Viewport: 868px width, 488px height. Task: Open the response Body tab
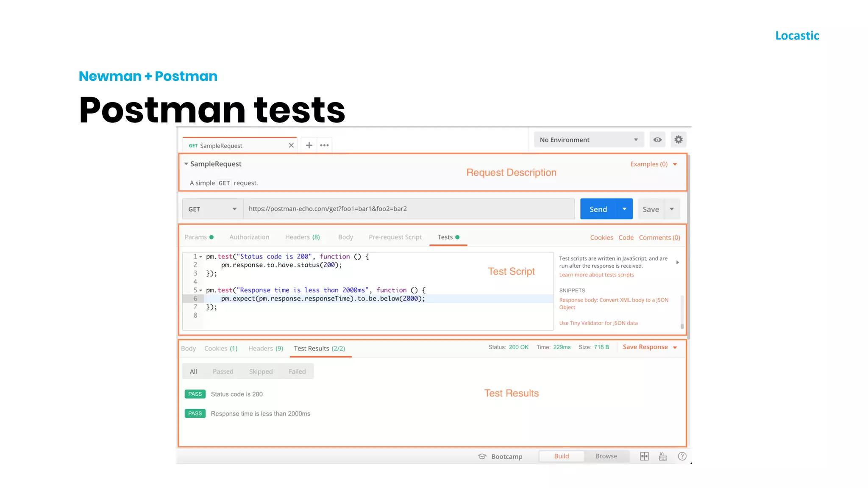click(188, 349)
